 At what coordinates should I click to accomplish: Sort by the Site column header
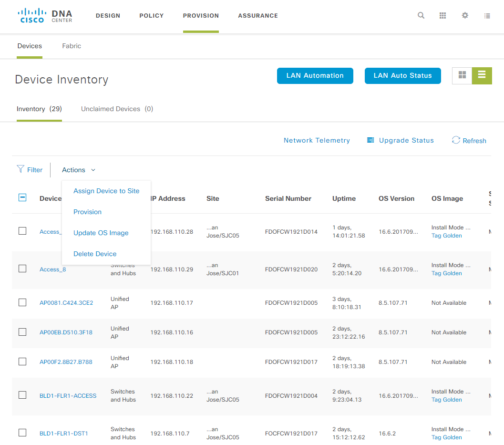213,199
